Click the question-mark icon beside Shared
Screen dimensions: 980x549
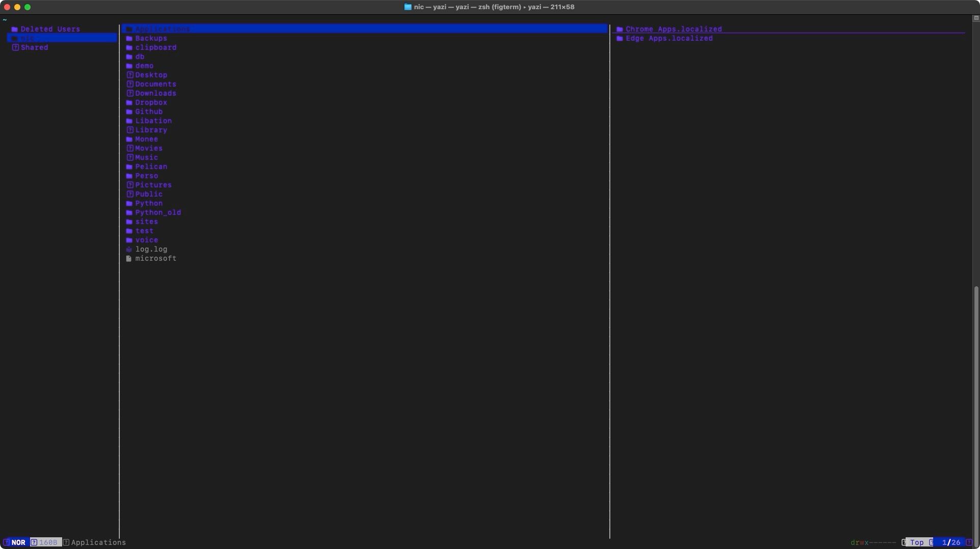click(15, 48)
